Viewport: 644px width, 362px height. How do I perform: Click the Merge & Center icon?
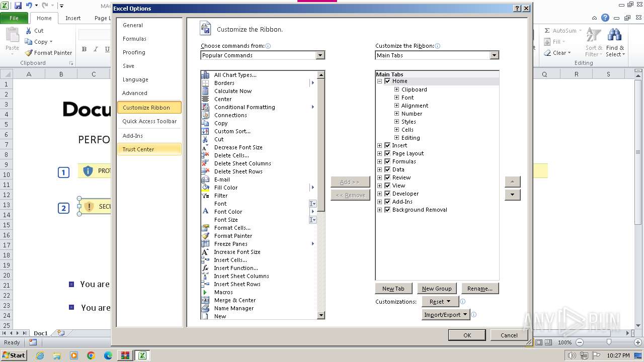click(205, 300)
